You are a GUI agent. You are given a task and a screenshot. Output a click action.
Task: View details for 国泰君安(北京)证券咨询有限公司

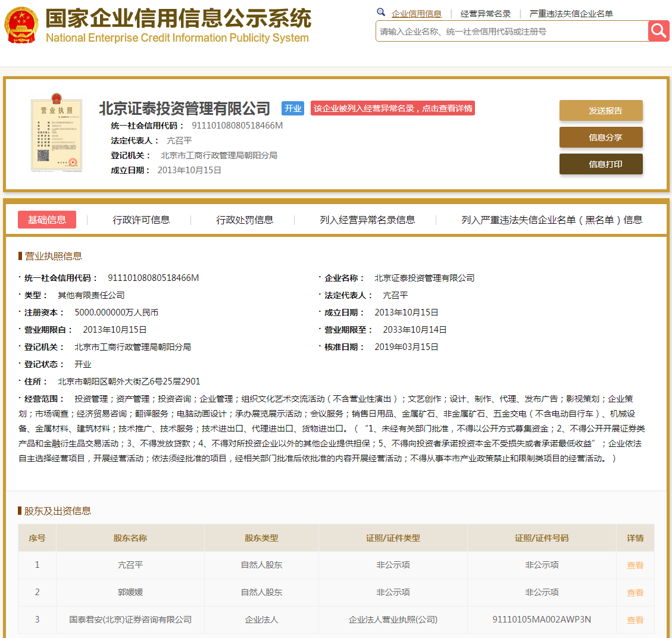pyautogui.click(x=635, y=620)
